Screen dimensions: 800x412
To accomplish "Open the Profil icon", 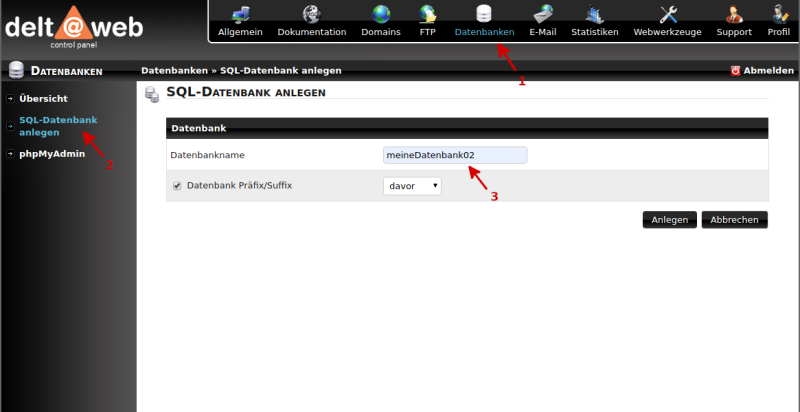I will [x=778, y=14].
